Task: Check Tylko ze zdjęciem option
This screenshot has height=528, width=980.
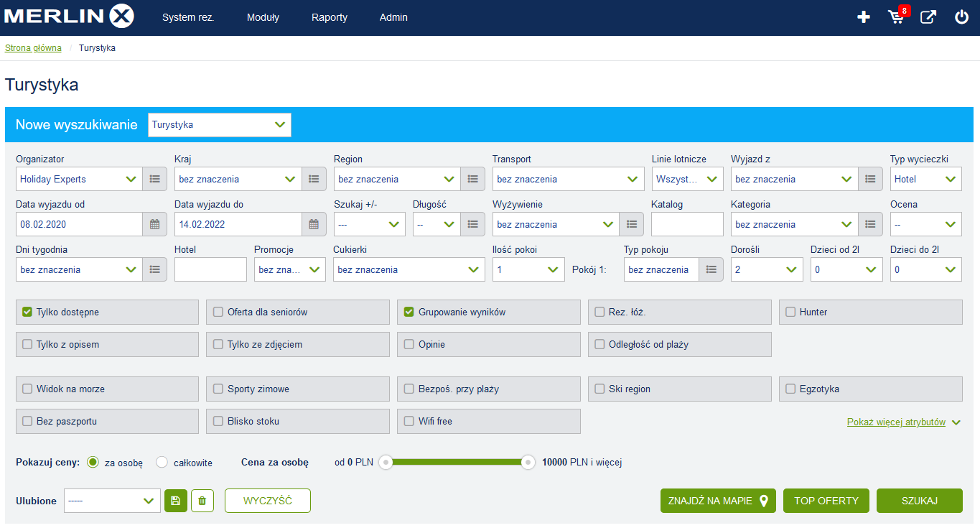Action: pos(218,344)
